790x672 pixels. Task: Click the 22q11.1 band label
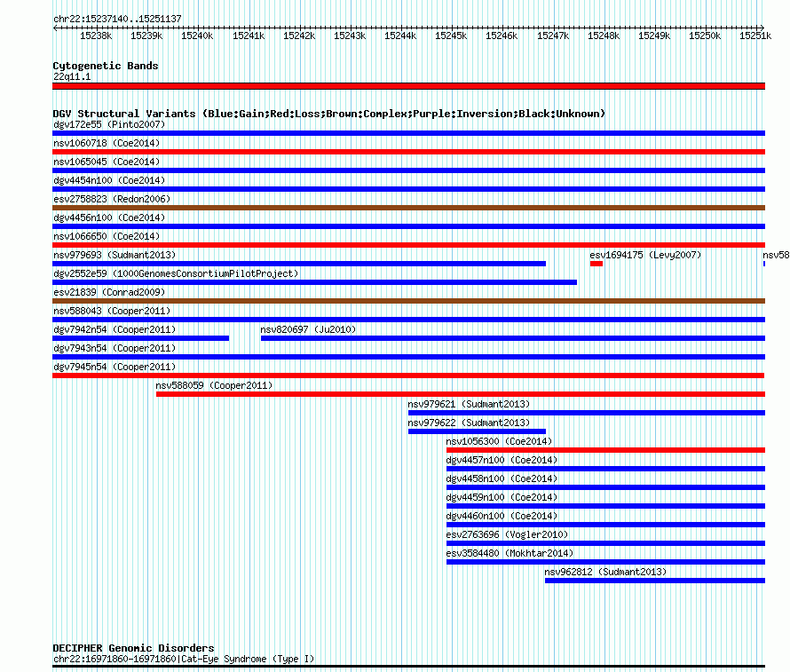tap(72, 76)
